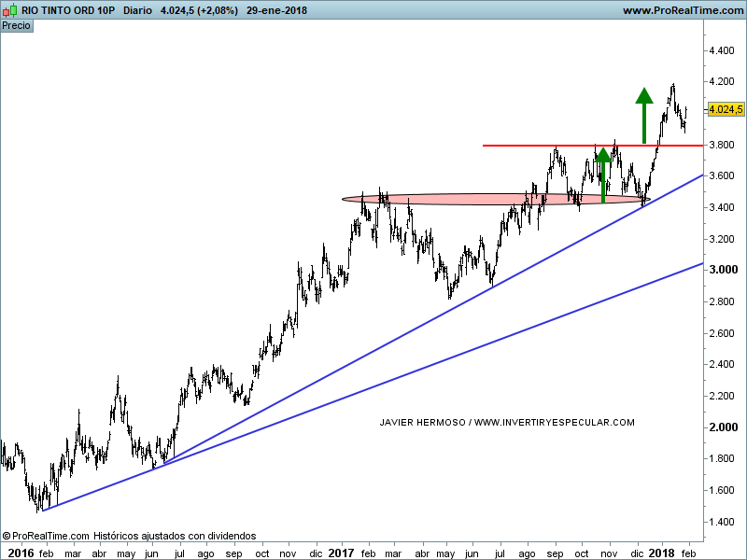
Task: Click the candlestick chart icon in title bar
Action: coord(10,10)
